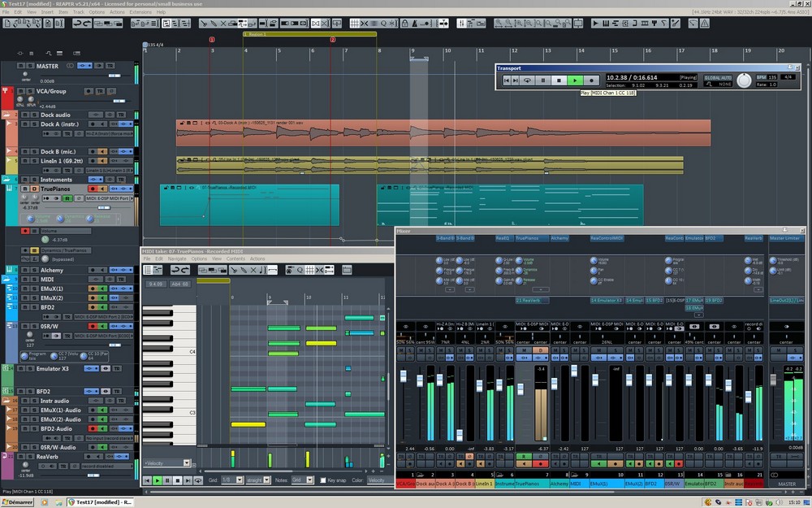Click the playrate knob in Transport

[x=744, y=80]
